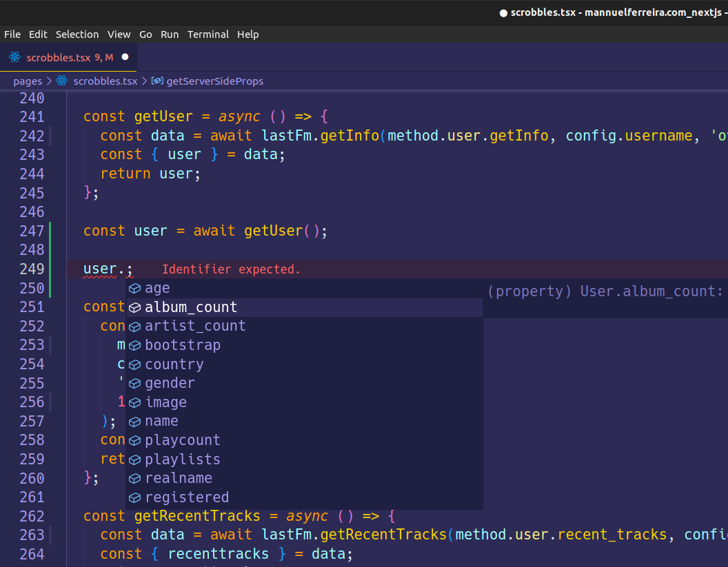Click the getServerSideProps breadcrumb
Viewport: 728px width, 567px height.
tap(214, 81)
